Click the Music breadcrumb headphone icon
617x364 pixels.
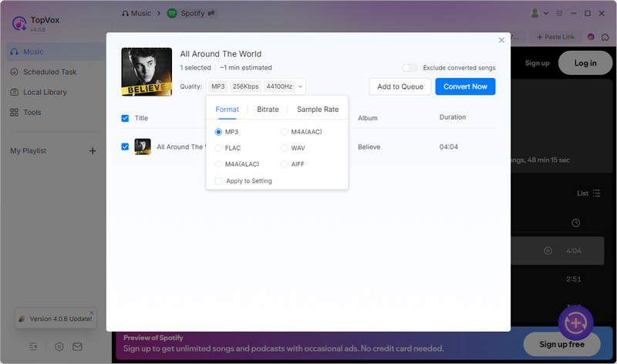(x=125, y=13)
